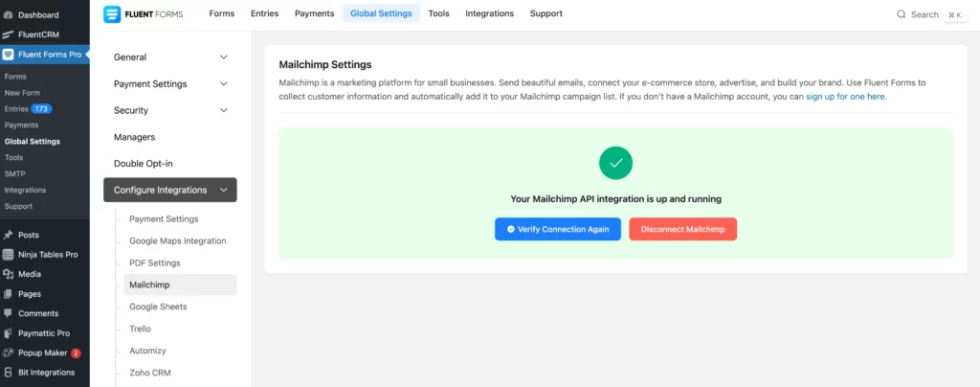Follow the 'sign up for one here' link
Viewport: 980px width, 387px height.
(846, 97)
